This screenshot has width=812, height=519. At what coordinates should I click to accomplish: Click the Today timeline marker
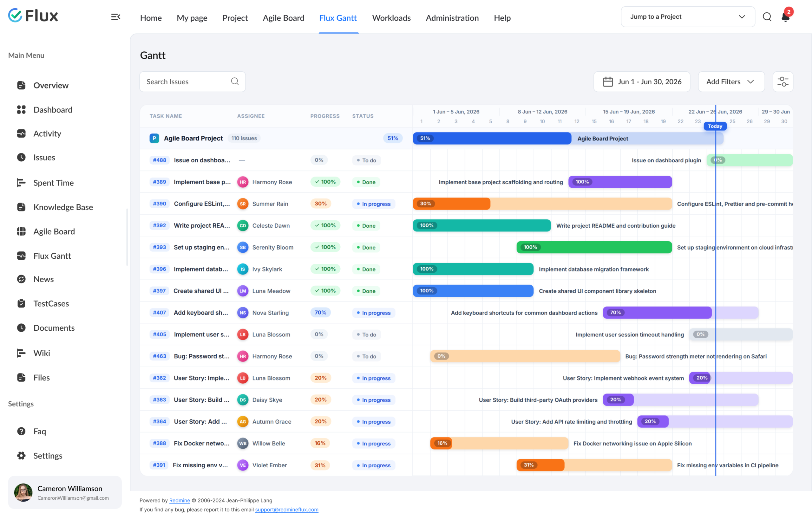715,126
